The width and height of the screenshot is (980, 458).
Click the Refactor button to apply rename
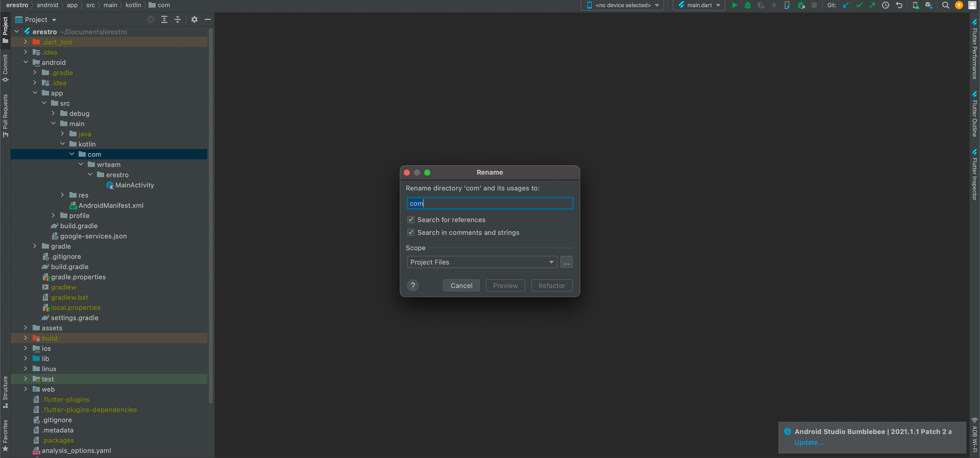coord(551,285)
